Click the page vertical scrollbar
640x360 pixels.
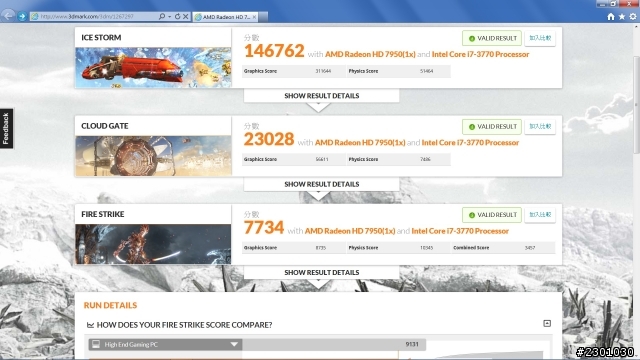tap(636, 105)
